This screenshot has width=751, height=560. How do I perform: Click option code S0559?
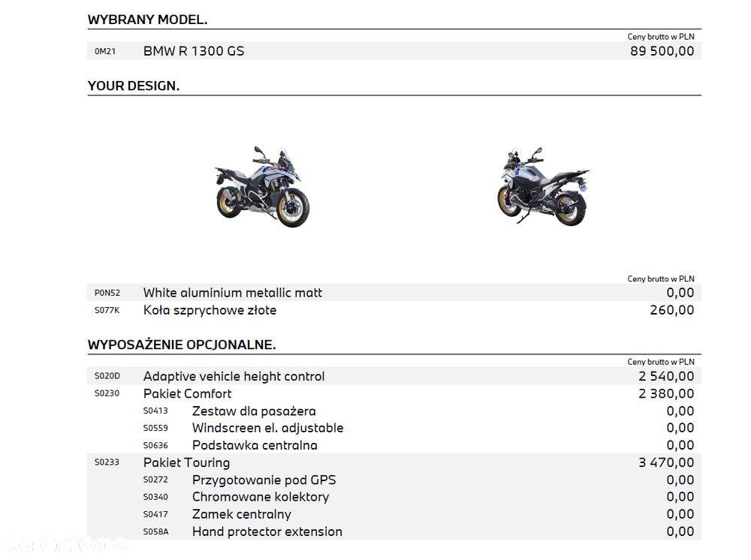tap(155, 428)
